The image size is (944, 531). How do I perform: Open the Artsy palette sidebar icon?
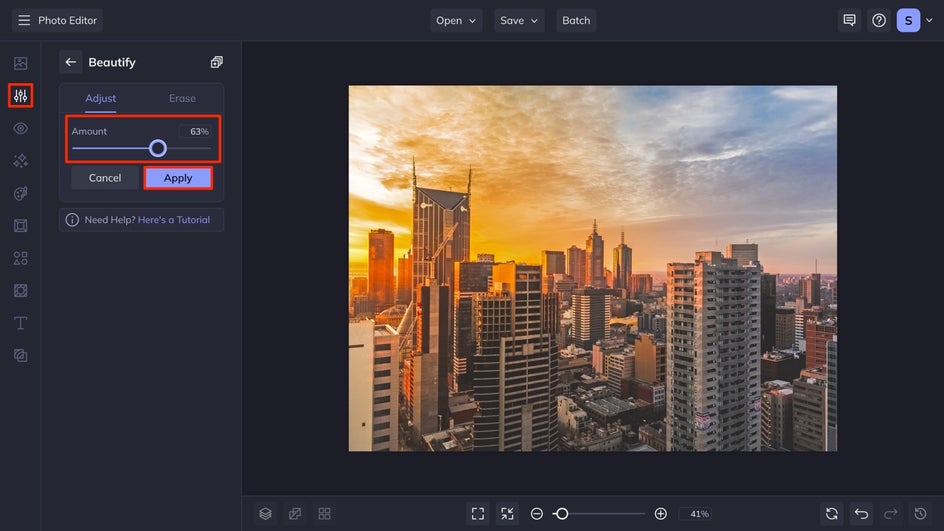(20, 193)
